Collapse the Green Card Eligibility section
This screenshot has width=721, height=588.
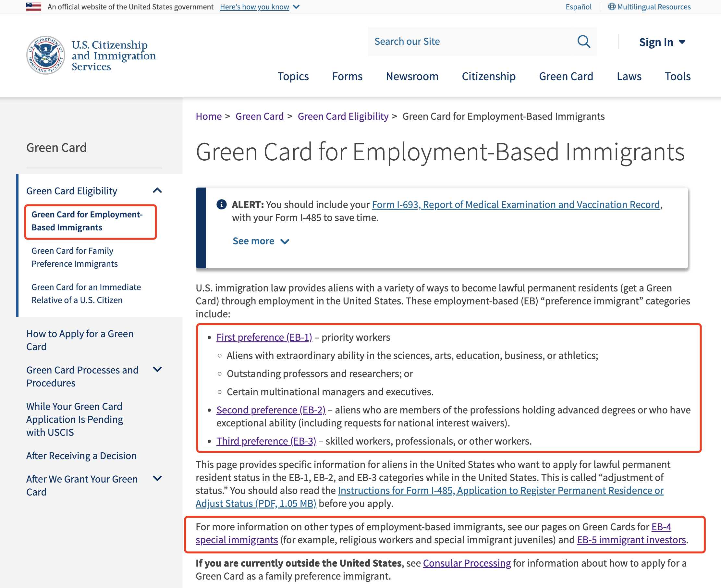click(157, 190)
